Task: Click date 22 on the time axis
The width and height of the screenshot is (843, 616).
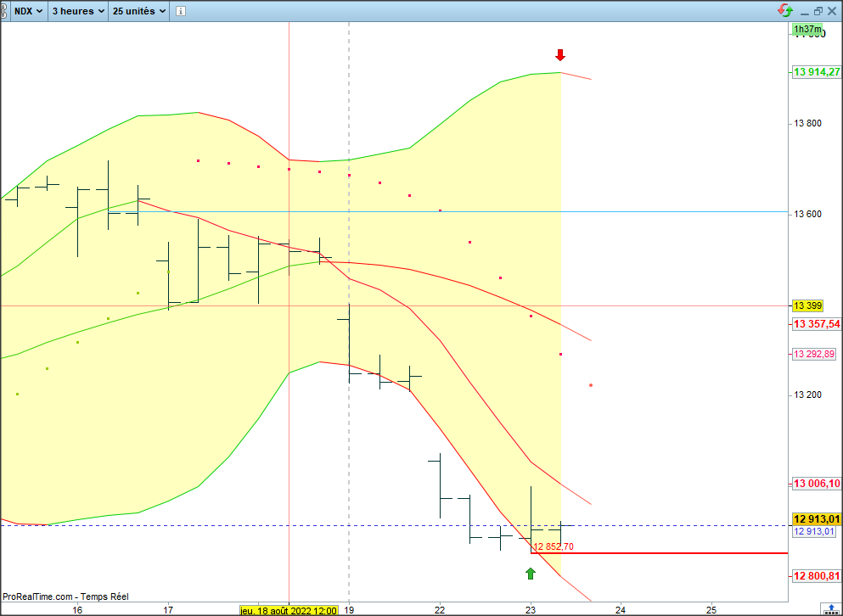Action: point(440,610)
